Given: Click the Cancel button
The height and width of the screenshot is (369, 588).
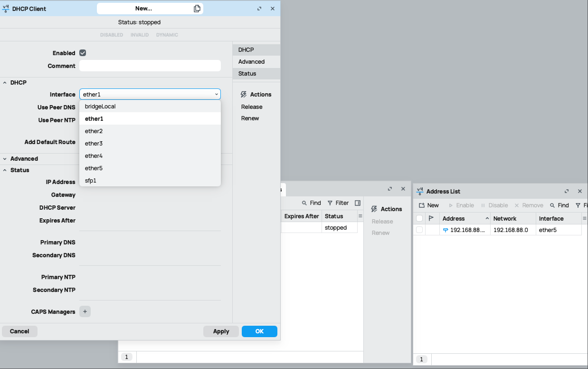Looking at the screenshot, I should tap(19, 331).
